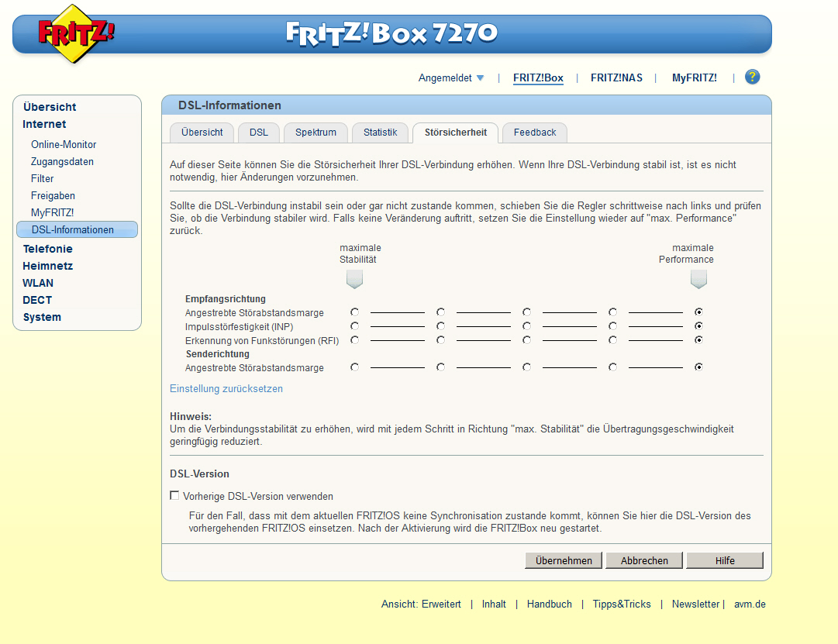Select second step for Senderichtung Störabstandsmarge

pos(440,367)
